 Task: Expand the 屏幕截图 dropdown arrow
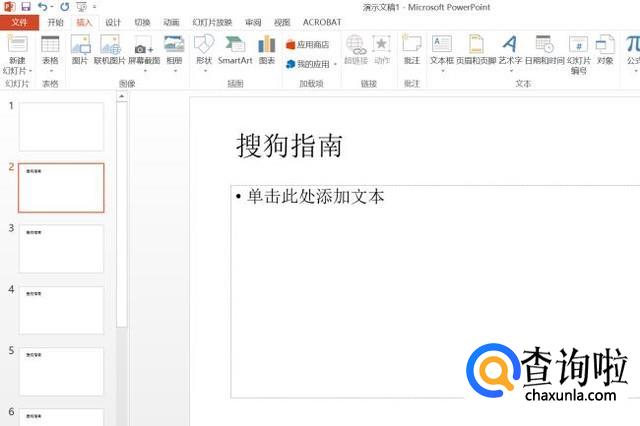pos(144,71)
